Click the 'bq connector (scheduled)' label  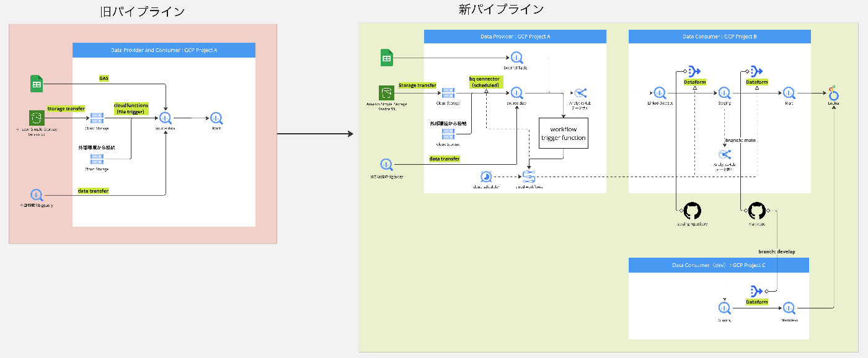pos(485,82)
